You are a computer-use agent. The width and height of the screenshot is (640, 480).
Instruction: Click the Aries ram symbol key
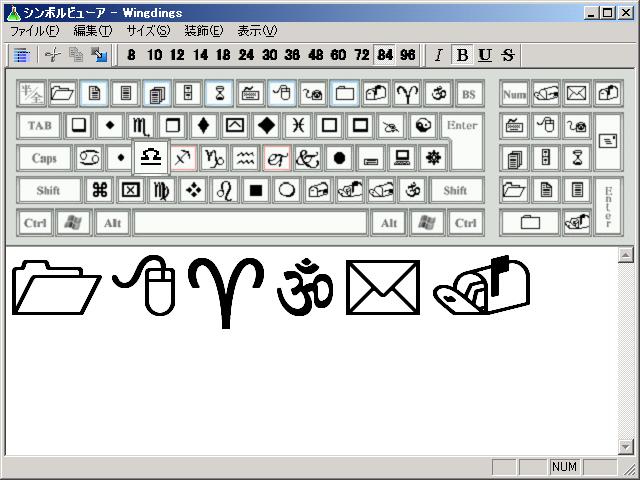[x=407, y=93]
